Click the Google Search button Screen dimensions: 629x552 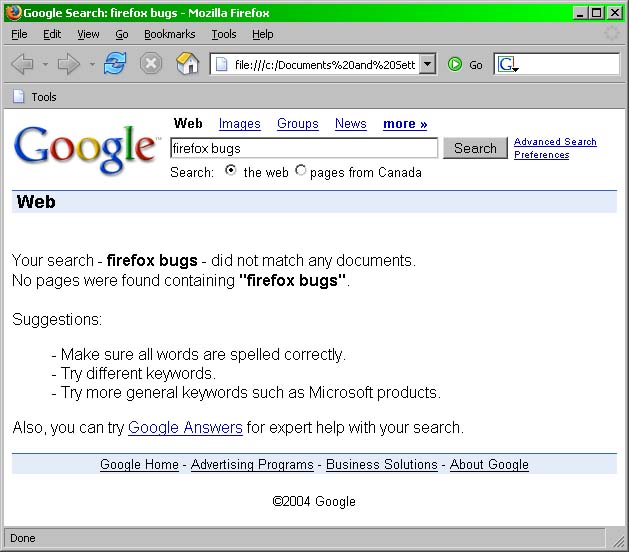point(475,148)
